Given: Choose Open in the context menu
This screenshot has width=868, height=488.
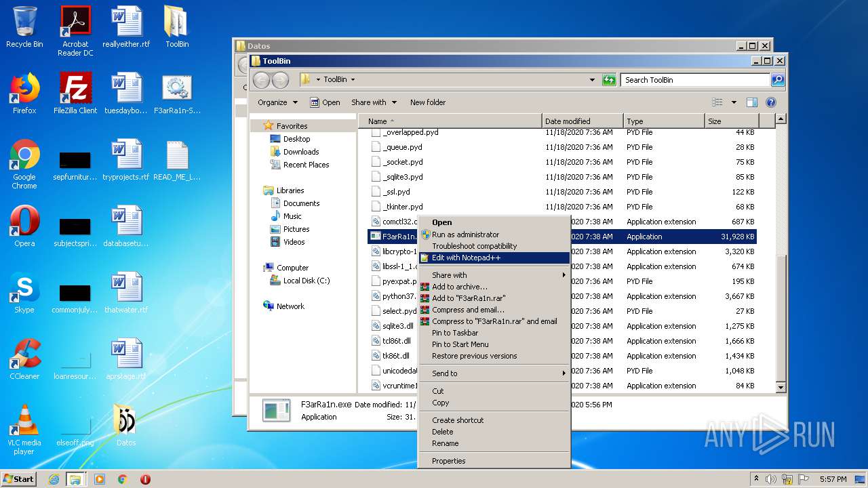Looking at the screenshot, I should pyautogui.click(x=494, y=222).
